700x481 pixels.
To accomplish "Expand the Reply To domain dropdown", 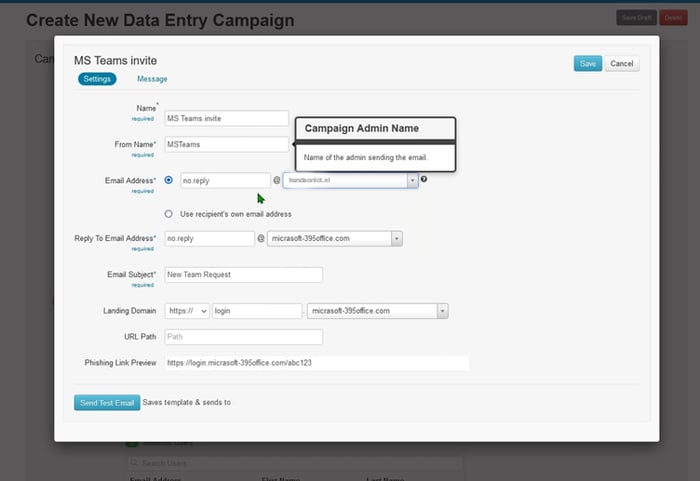I will point(396,238).
